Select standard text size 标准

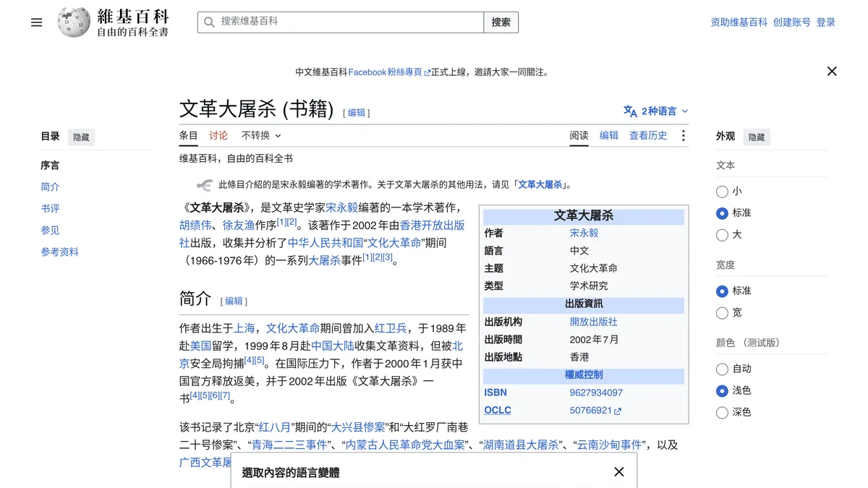click(722, 213)
